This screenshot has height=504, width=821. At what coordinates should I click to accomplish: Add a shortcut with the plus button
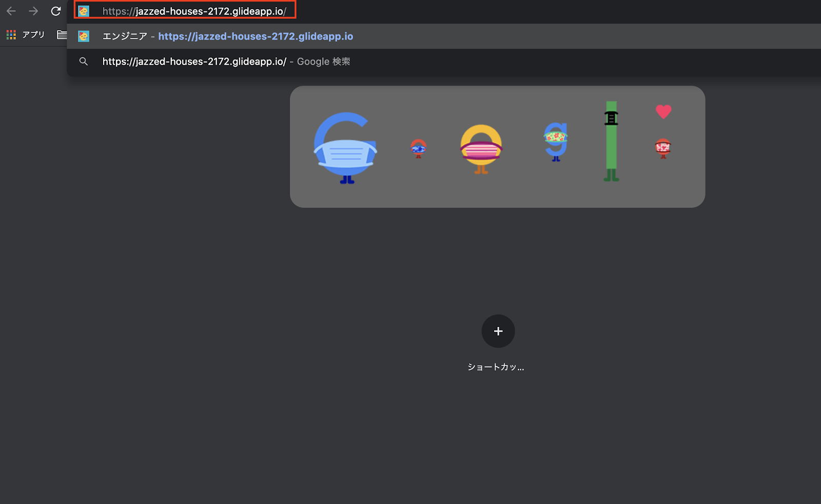tap(498, 331)
